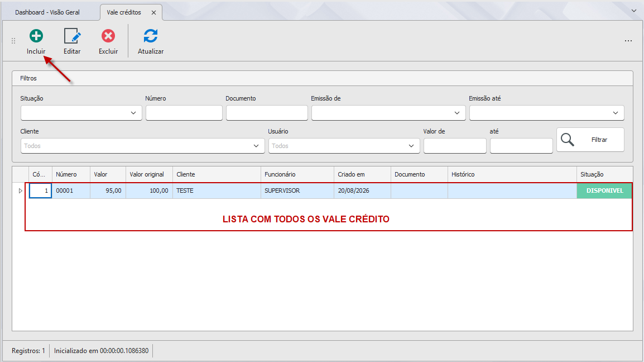This screenshot has width=644, height=362.
Task: Close the Vale créditos tab
Action: click(x=153, y=12)
